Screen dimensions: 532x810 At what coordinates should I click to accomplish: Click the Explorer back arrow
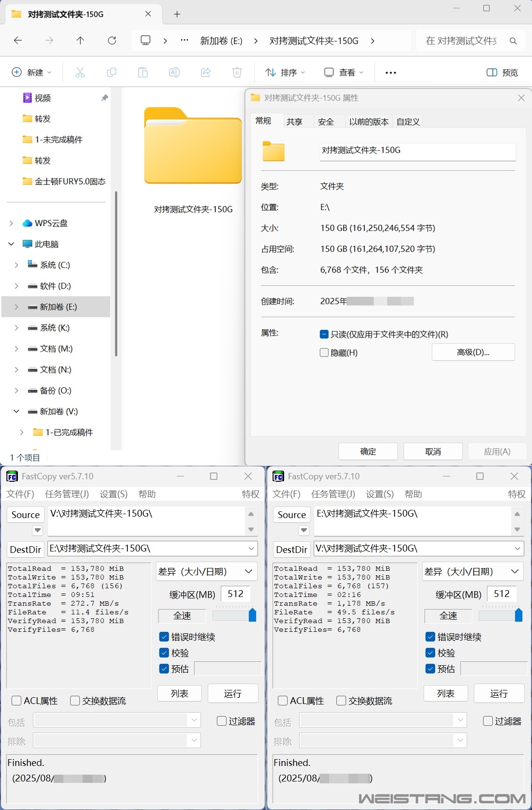pyautogui.click(x=18, y=41)
